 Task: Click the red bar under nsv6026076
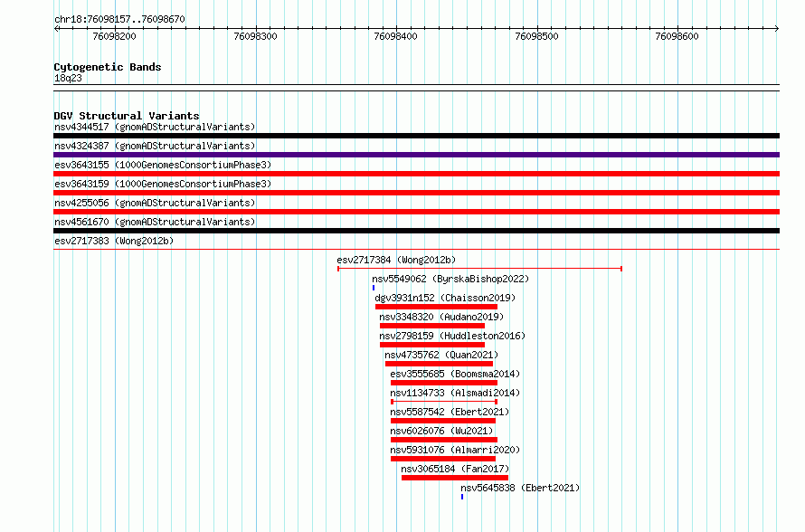click(444, 440)
